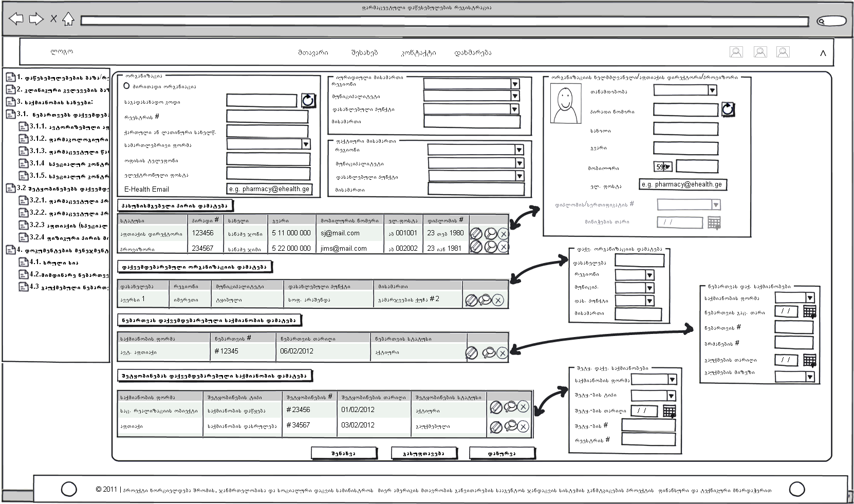Click the შენახვა button
This screenshot has height=504, width=854.
pyautogui.click(x=344, y=453)
